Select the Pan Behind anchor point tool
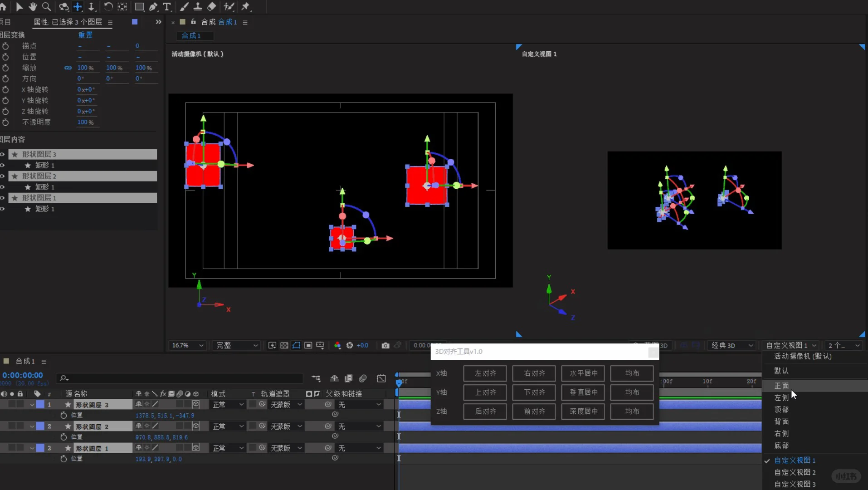868x490 pixels. pos(122,6)
